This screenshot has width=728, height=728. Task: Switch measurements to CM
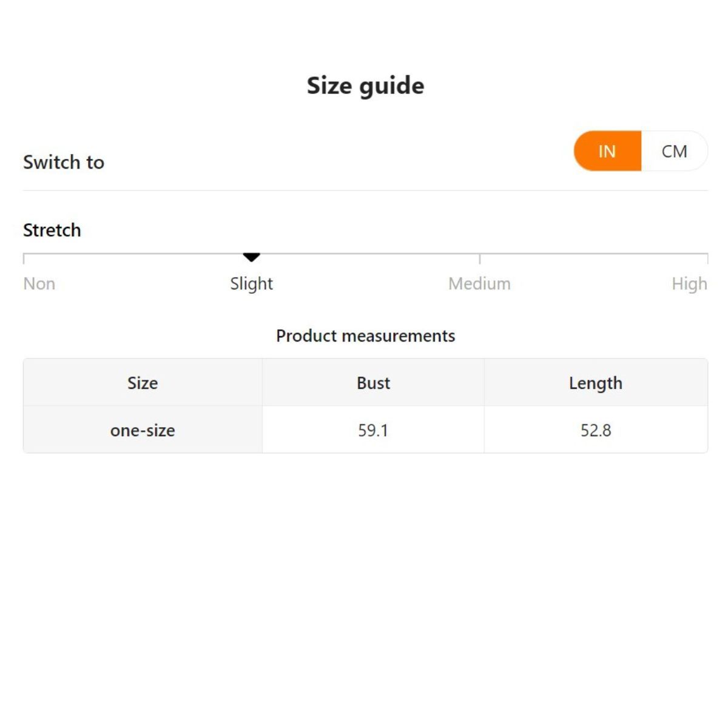(x=674, y=151)
